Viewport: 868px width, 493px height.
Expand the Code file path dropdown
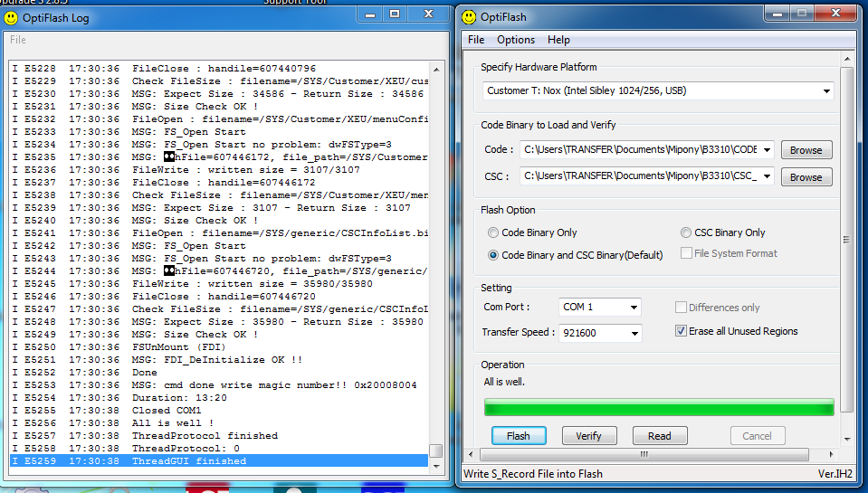click(768, 150)
